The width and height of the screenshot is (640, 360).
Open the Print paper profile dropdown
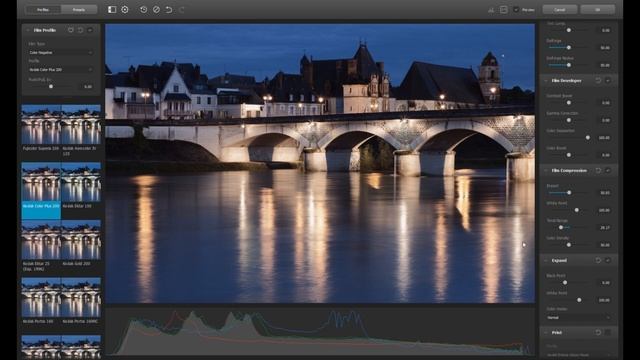coord(579,355)
